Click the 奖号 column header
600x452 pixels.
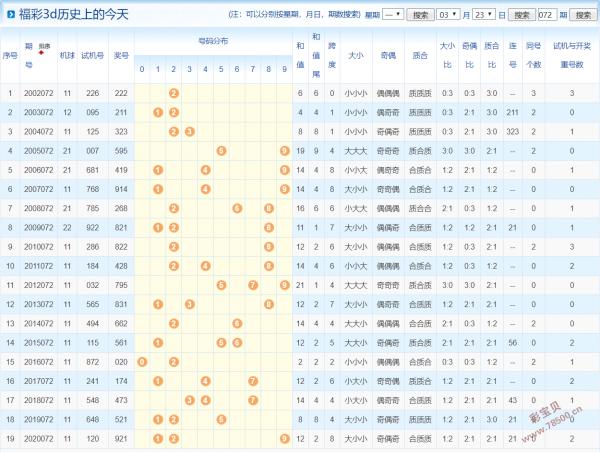[x=121, y=56]
